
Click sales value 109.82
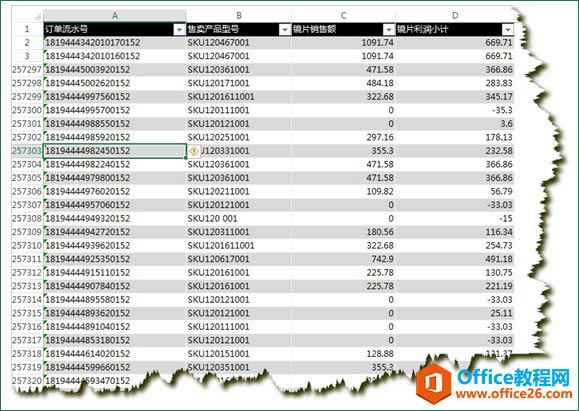pos(343,192)
